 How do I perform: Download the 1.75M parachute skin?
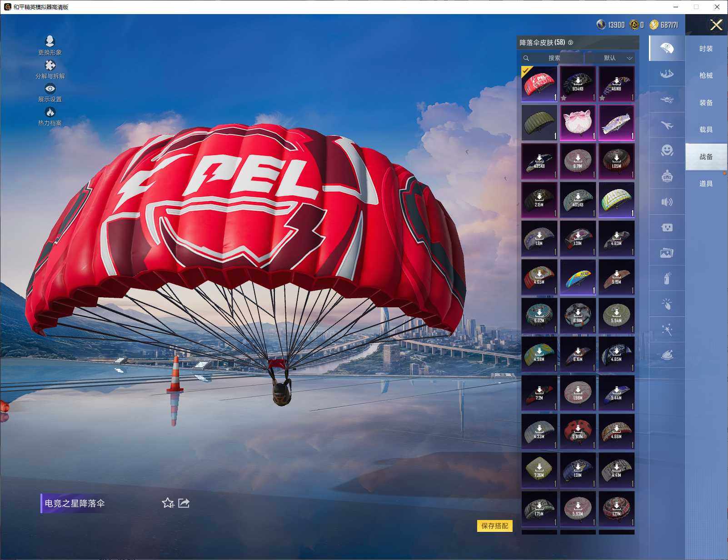tap(539, 509)
